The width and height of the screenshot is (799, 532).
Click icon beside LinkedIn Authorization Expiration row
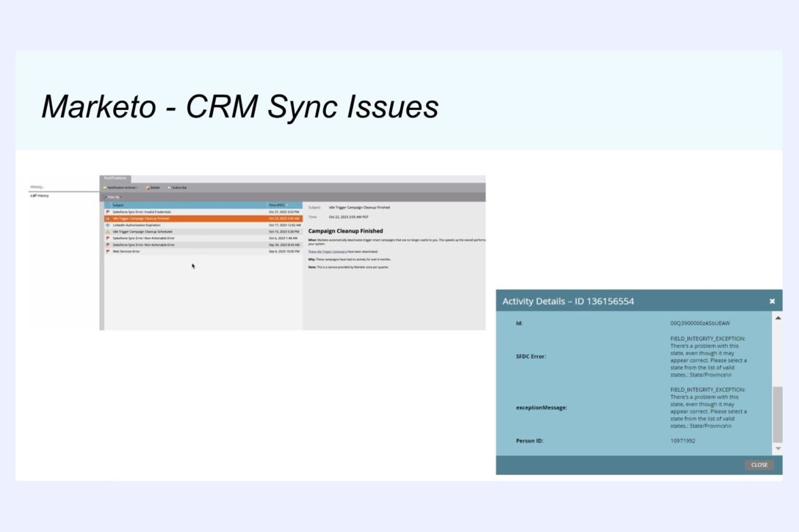(107, 225)
